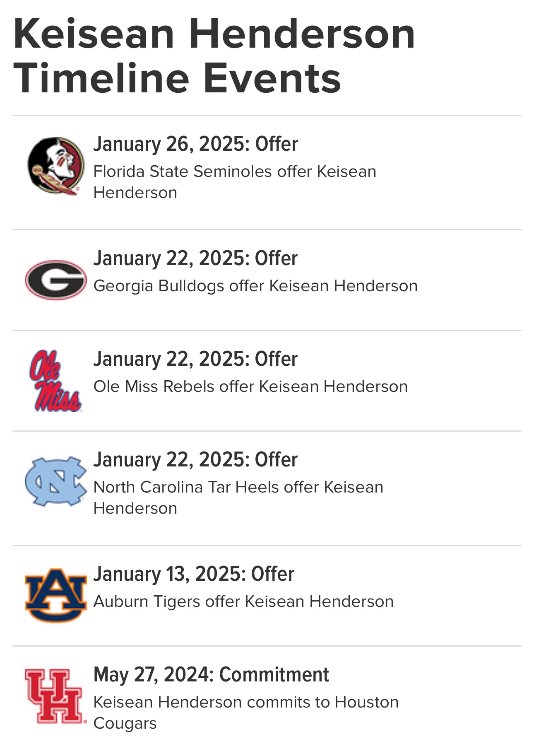Select January 22 Offer heading above North Carolina

pyautogui.click(x=195, y=460)
